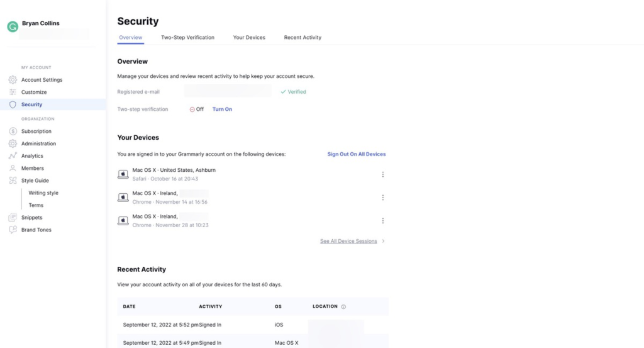The height and width of the screenshot is (348, 644).
Task: Click the Grammarly logo avatar icon
Action: click(x=13, y=26)
